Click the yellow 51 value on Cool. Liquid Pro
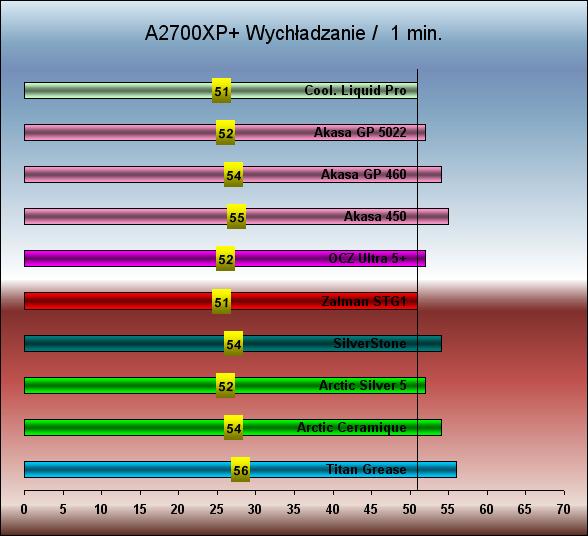 pyautogui.click(x=221, y=91)
